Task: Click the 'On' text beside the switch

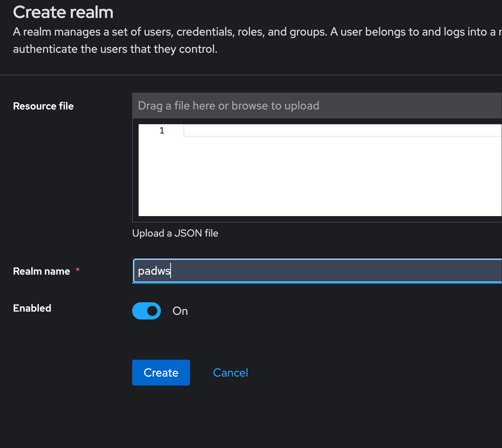Action: 180,311
